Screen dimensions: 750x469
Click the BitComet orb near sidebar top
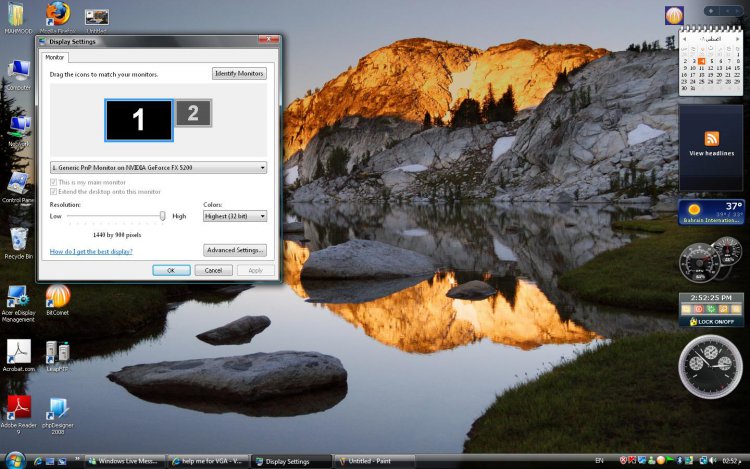tap(674, 16)
